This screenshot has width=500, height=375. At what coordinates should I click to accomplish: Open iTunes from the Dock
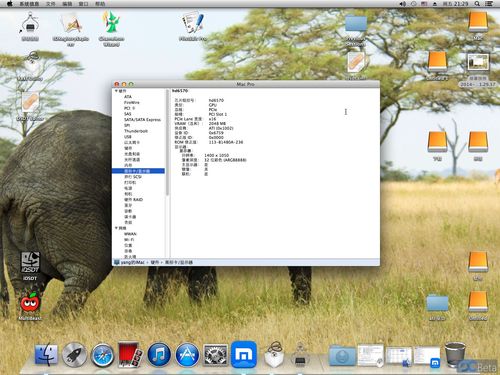159,355
